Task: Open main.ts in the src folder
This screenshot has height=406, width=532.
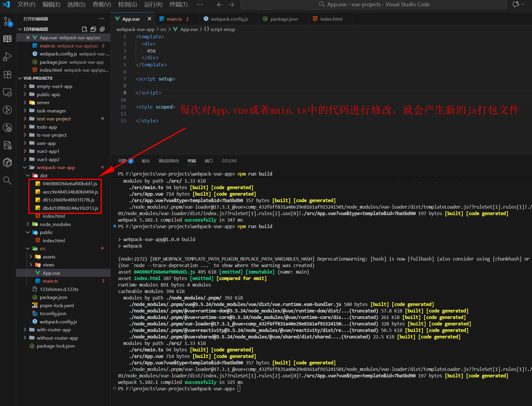Action: [50, 281]
